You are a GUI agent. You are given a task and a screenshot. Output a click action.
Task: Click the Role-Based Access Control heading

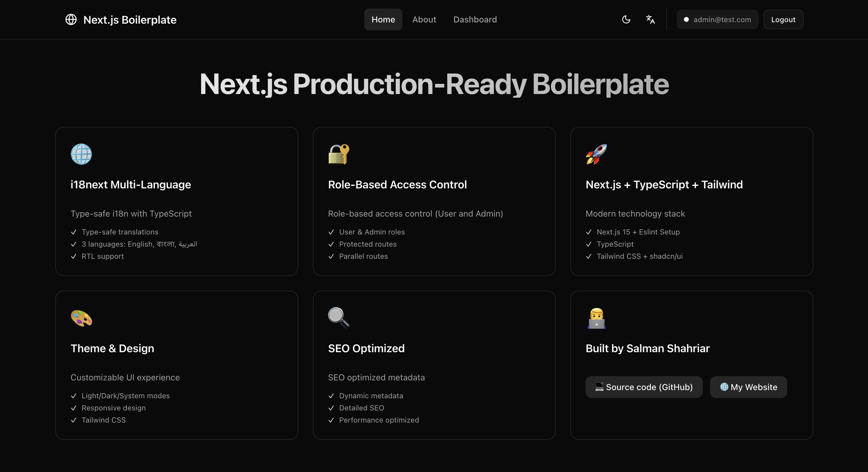pos(397,184)
